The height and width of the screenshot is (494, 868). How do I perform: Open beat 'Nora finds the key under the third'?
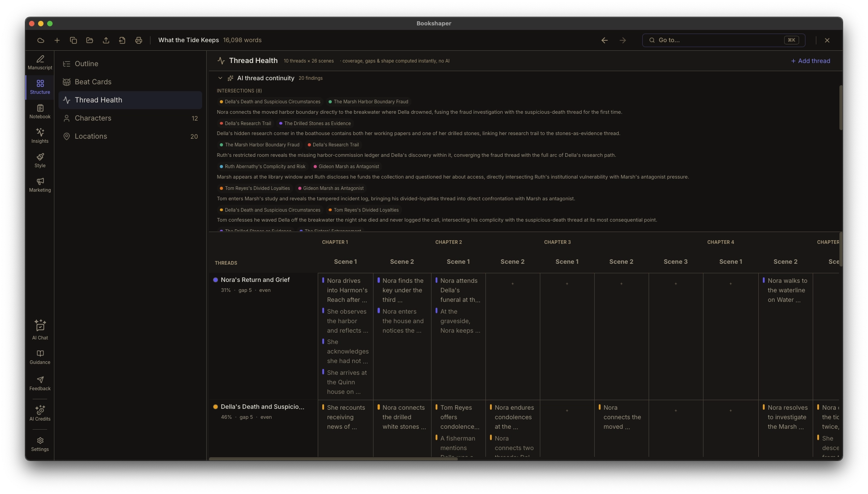click(x=402, y=291)
